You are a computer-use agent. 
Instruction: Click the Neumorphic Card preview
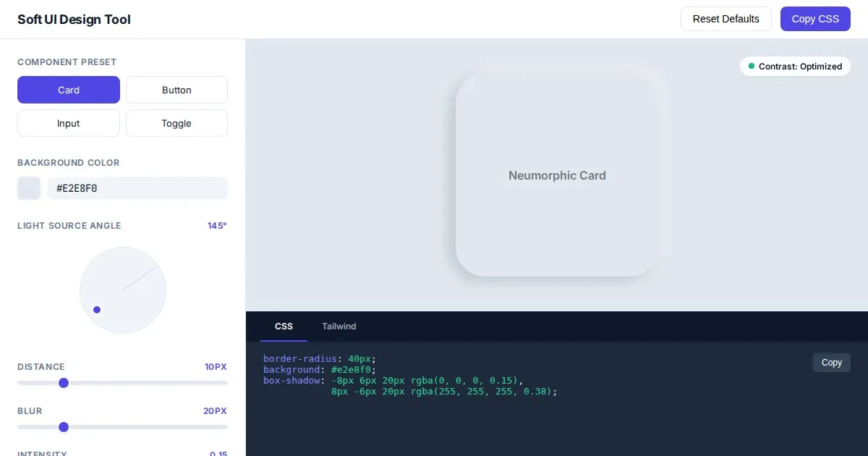click(557, 175)
